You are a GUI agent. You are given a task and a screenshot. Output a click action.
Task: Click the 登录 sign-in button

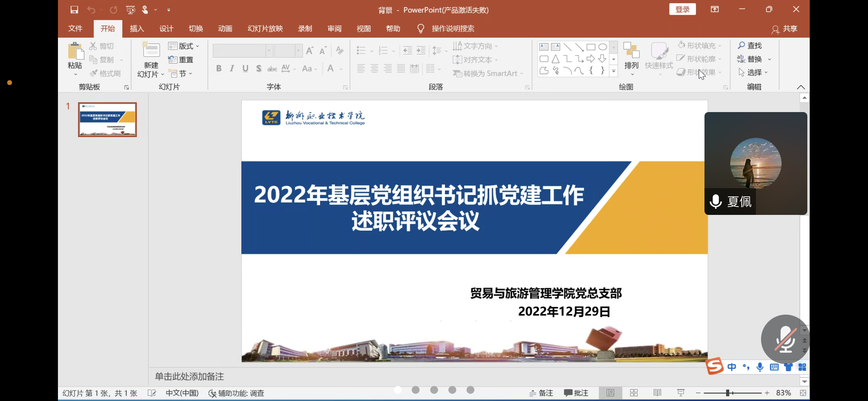(682, 9)
